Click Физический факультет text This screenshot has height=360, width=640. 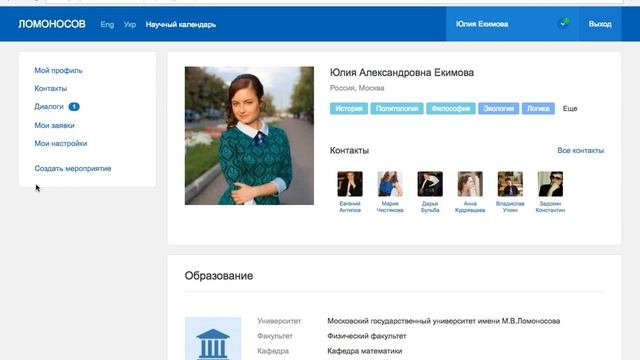click(x=367, y=336)
